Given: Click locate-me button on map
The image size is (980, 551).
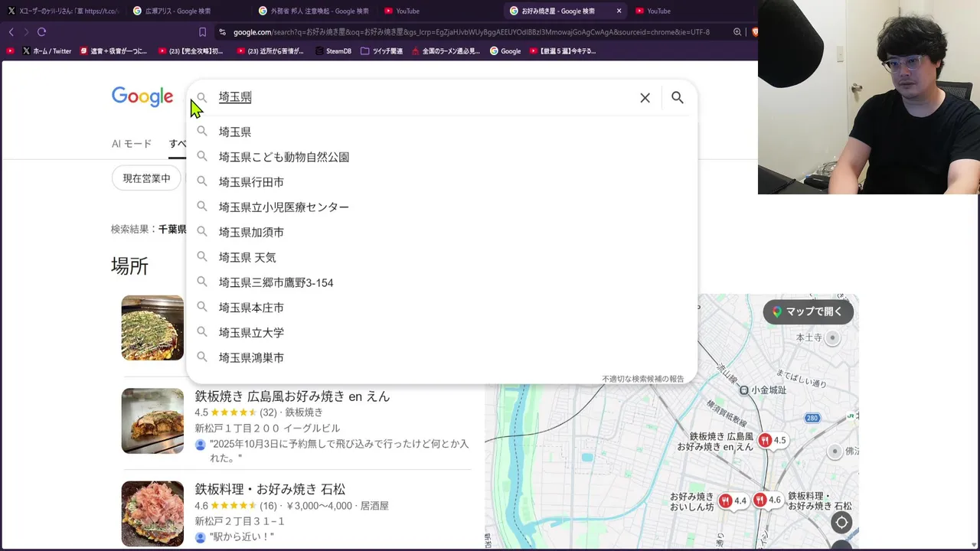Looking at the screenshot, I should 841,523.
